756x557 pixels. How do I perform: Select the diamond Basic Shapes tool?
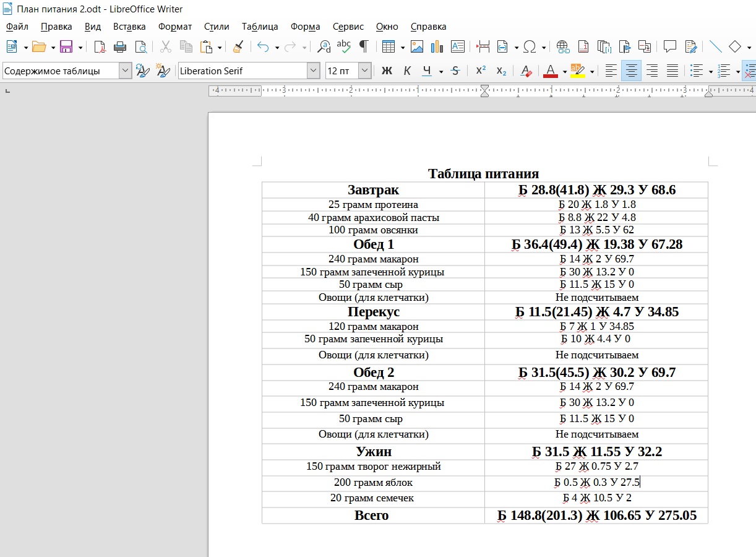[x=735, y=46]
